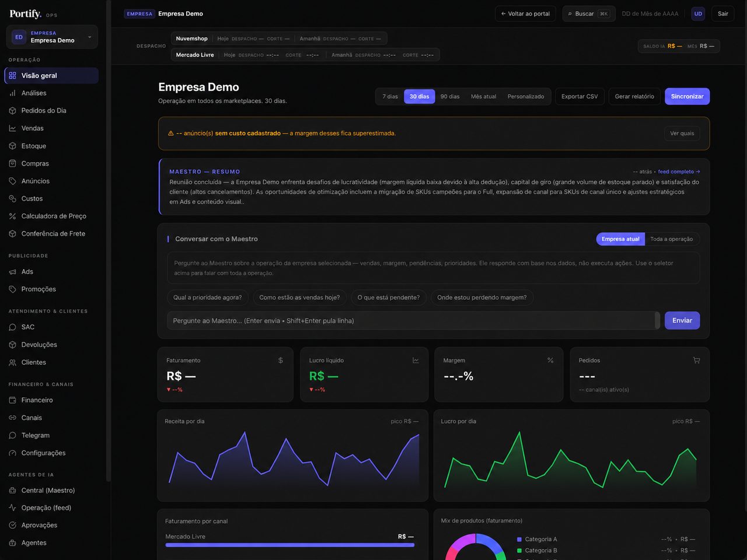Click the Sair button
The width and height of the screenshot is (747, 560).
point(723,13)
